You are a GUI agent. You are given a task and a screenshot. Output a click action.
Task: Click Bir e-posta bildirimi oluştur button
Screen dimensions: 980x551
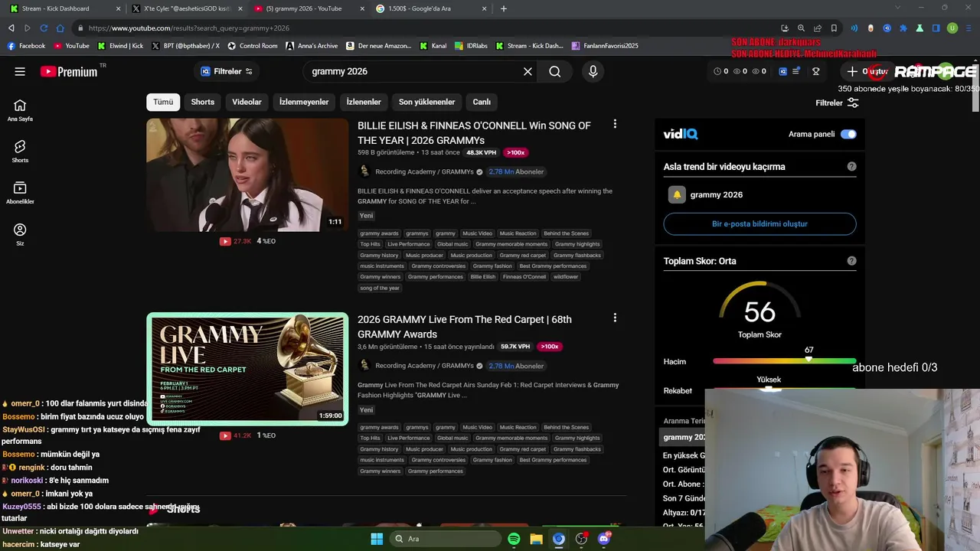pos(759,223)
